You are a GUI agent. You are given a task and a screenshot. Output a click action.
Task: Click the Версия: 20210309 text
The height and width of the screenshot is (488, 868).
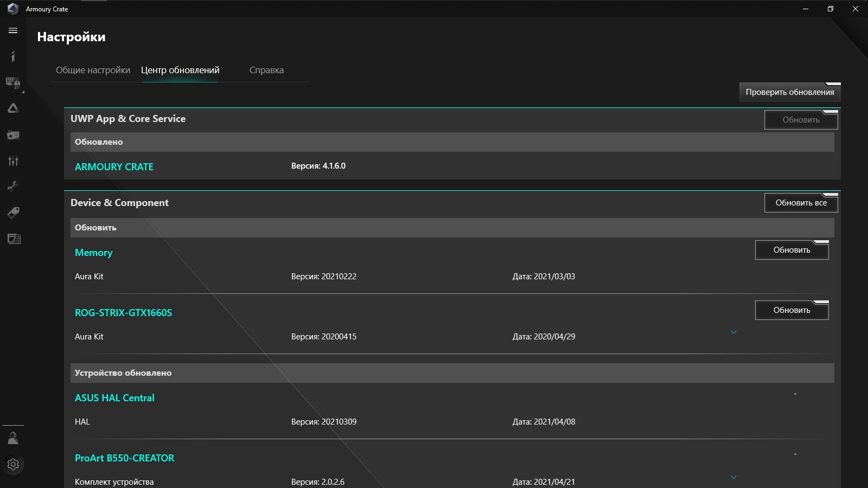click(x=324, y=422)
